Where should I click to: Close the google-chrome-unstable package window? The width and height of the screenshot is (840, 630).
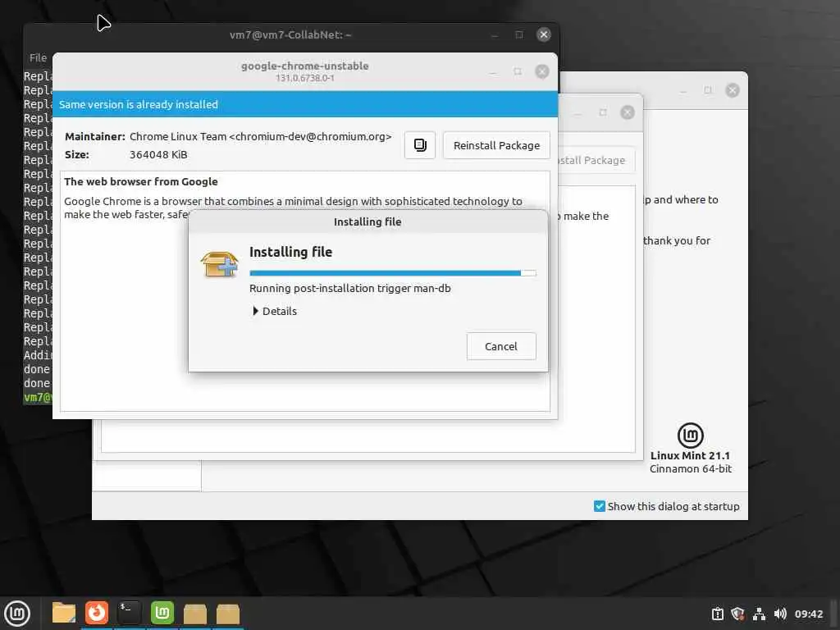pos(542,71)
